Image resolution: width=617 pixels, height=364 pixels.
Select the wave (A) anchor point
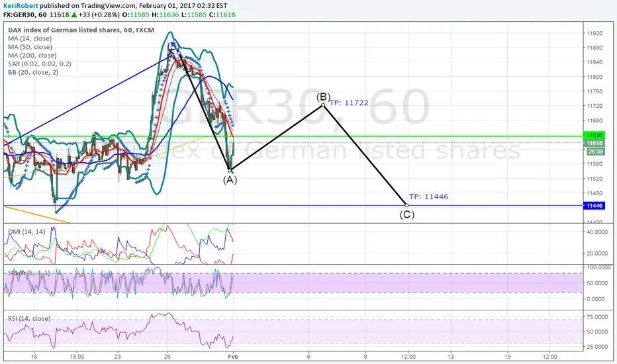pyautogui.click(x=230, y=170)
